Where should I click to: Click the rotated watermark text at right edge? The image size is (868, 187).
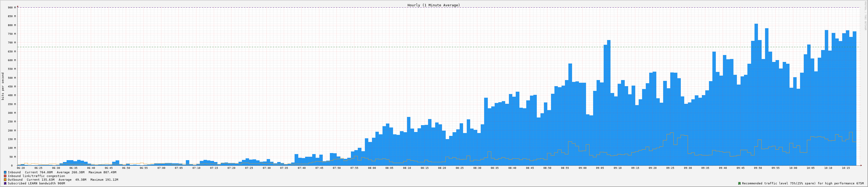[865, 15]
